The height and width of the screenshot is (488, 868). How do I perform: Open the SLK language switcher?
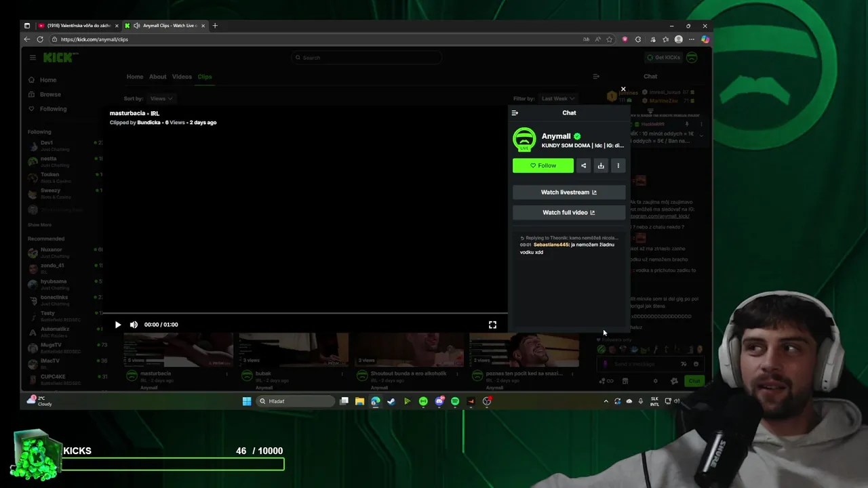654,401
